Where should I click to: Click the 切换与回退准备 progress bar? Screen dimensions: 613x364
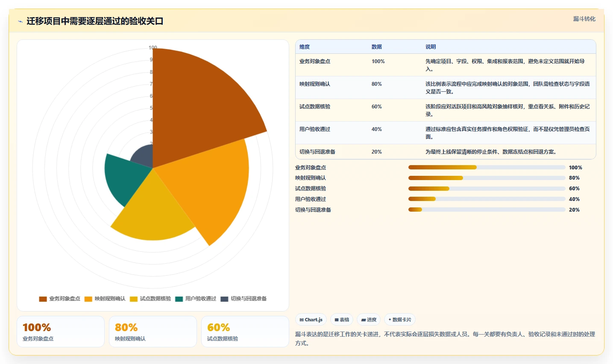click(487, 210)
